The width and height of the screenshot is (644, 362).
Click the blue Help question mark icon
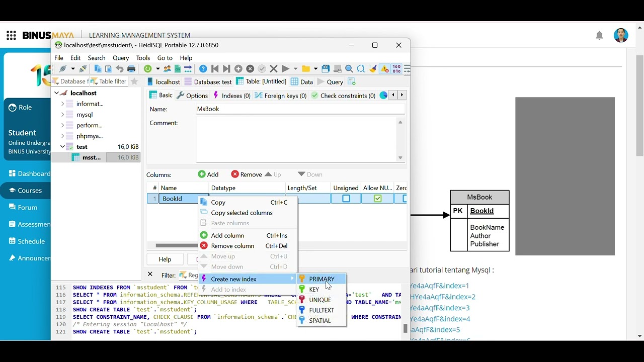point(203,69)
